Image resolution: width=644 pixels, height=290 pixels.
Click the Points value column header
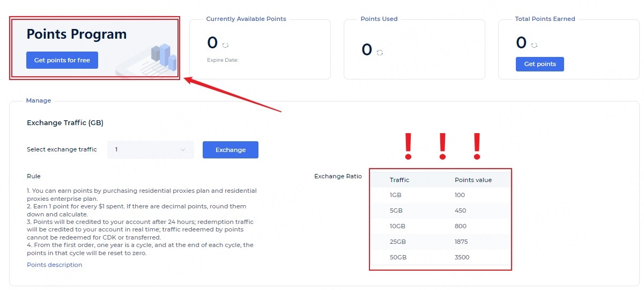click(x=473, y=180)
